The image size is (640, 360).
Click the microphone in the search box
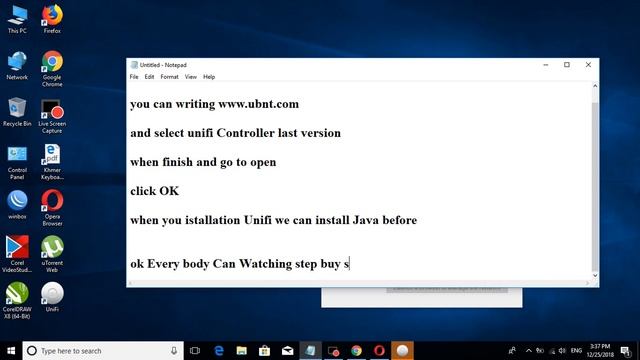pyautogui.click(x=174, y=351)
